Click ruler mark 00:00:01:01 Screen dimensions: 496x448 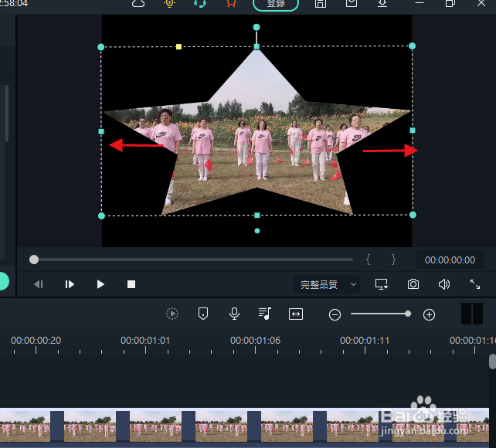[145, 341]
